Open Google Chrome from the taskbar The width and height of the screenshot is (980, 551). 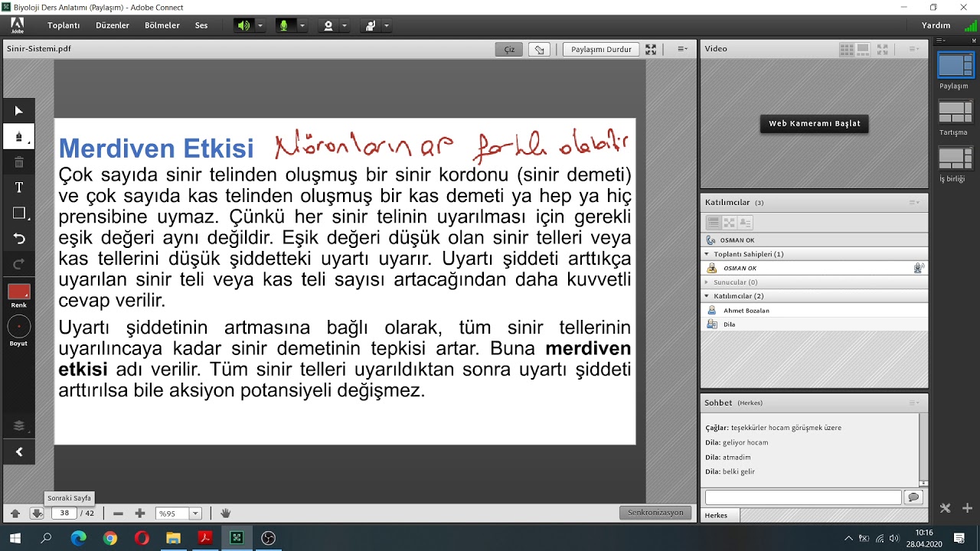(x=110, y=538)
